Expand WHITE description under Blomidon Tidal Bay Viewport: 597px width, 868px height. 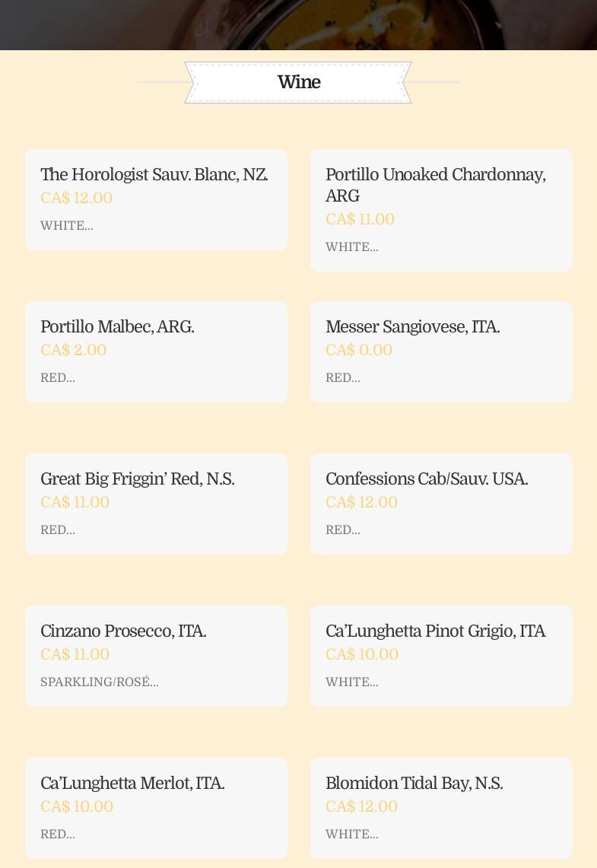pos(352,835)
